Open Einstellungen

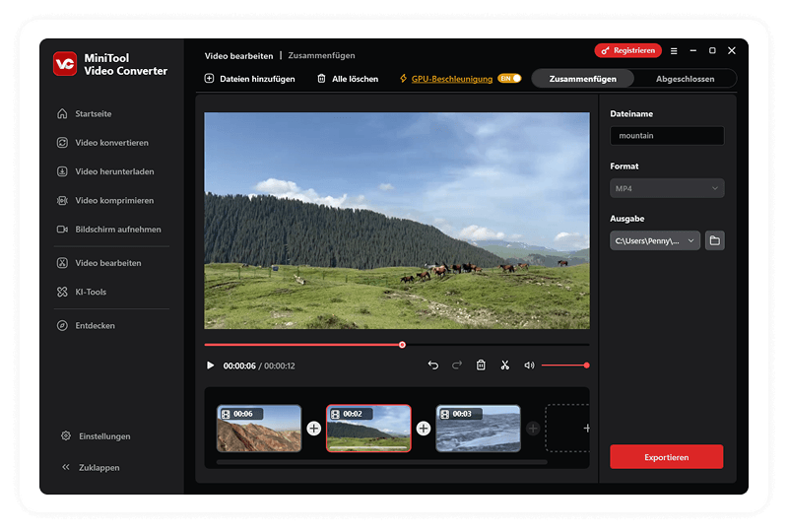(96, 436)
